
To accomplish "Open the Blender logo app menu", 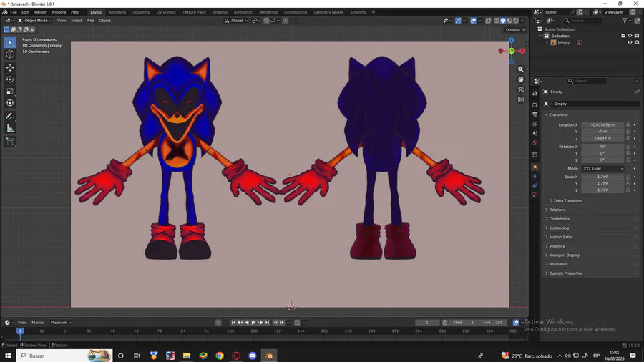I will click(x=4, y=12).
